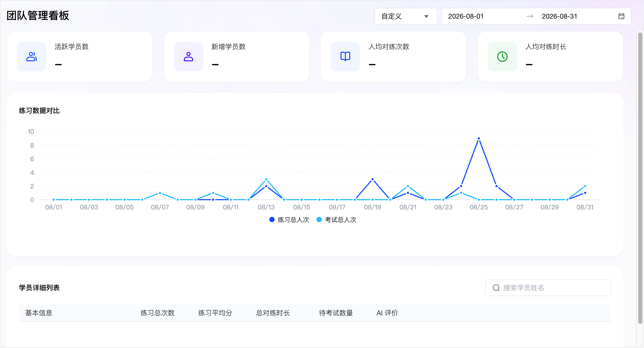Screen dimensions: 644x348
Task: Focus the 搜索学员姓名 search field
Action: point(548,288)
